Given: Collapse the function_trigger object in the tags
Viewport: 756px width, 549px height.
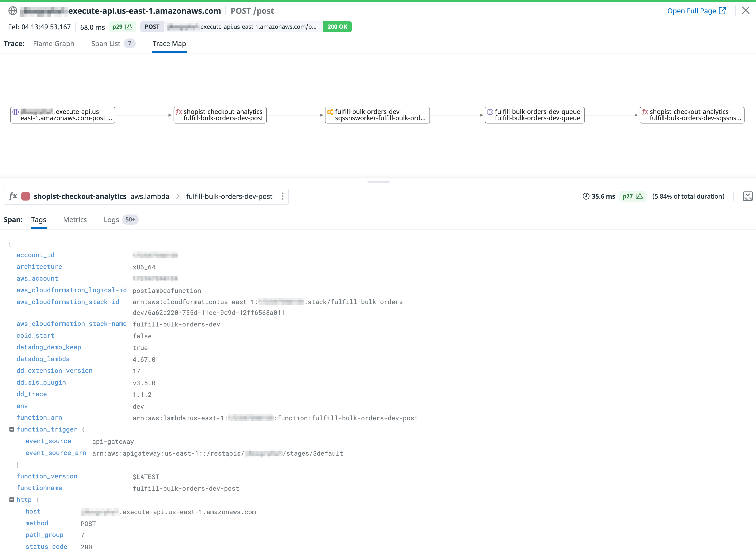Looking at the screenshot, I should point(11,429).
